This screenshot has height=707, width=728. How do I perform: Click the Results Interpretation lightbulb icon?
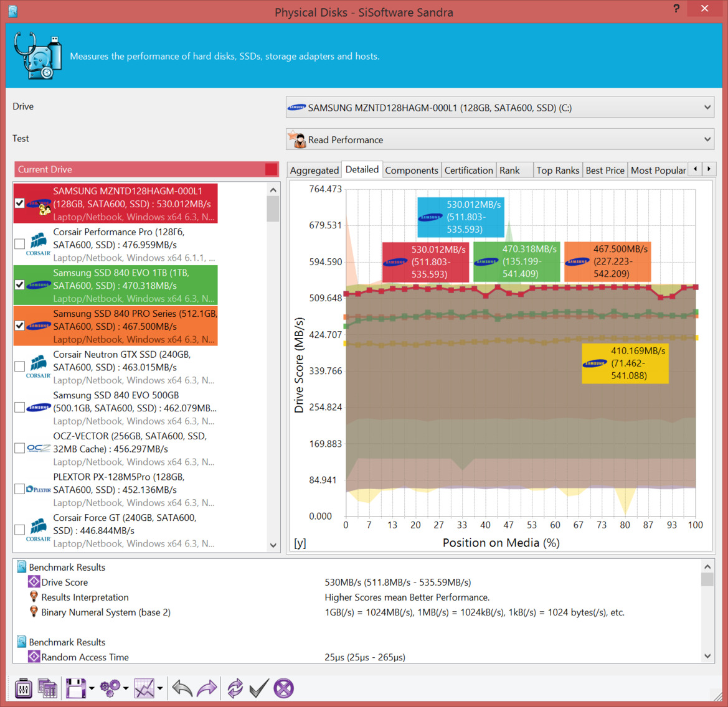point(34,597)
